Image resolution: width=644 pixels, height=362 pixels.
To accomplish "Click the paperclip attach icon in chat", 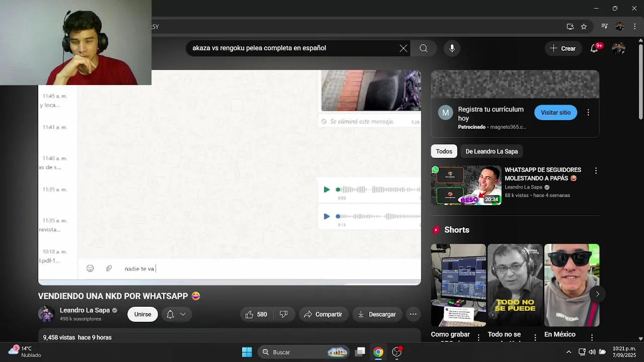I will tap(109, 268).
